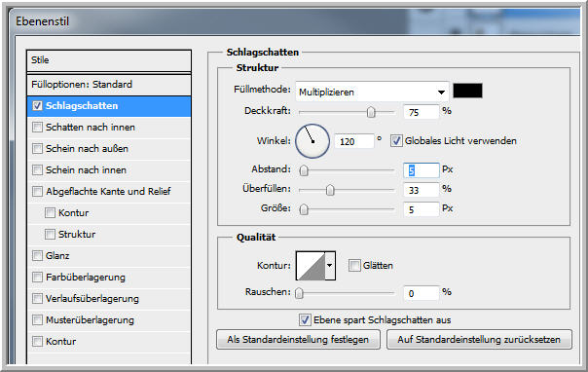
Task: Click the Winkel angle dial
Action: [x=312, y=141]
